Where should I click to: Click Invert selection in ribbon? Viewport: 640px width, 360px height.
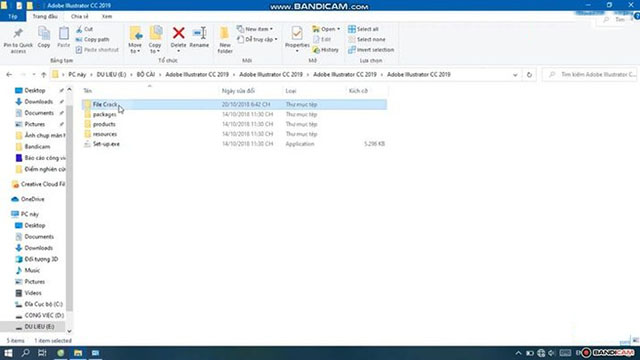371,49
